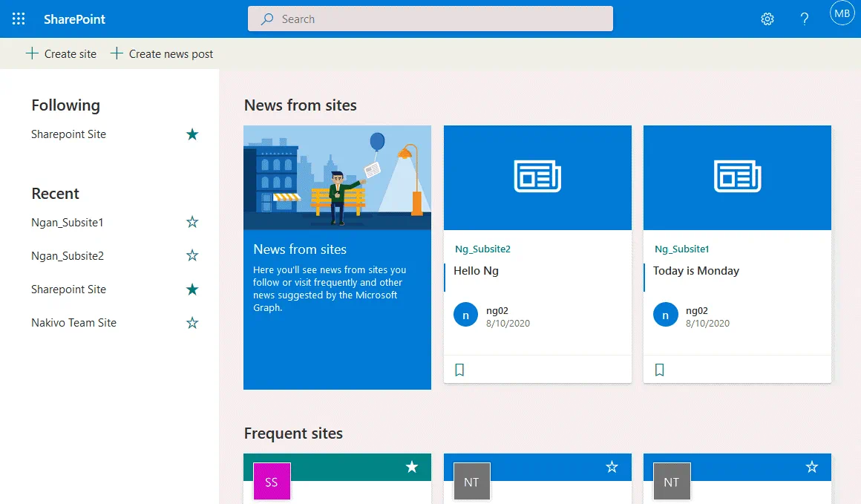
Task: Click the ng02 author avatar on Hello Ng
Action: (465, 315)
